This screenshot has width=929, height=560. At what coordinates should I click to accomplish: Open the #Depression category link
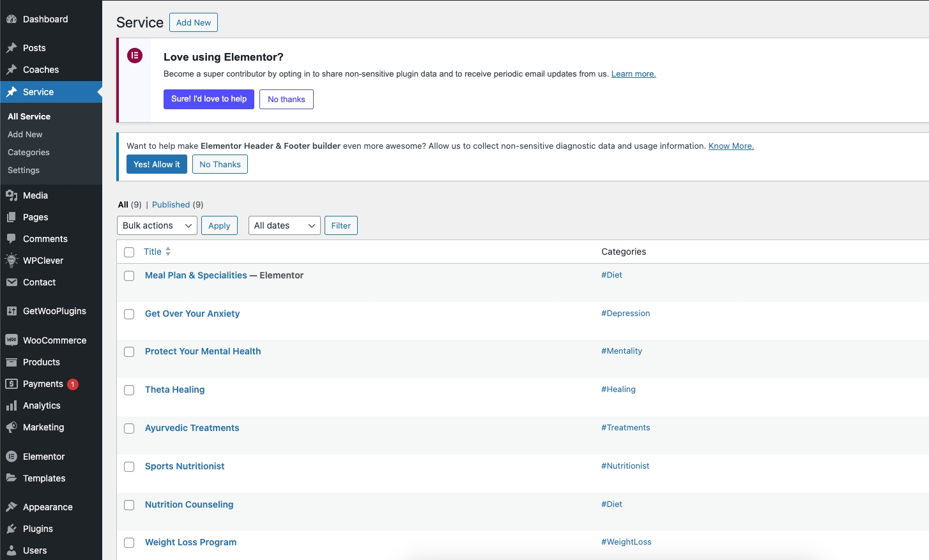point(626,314)
